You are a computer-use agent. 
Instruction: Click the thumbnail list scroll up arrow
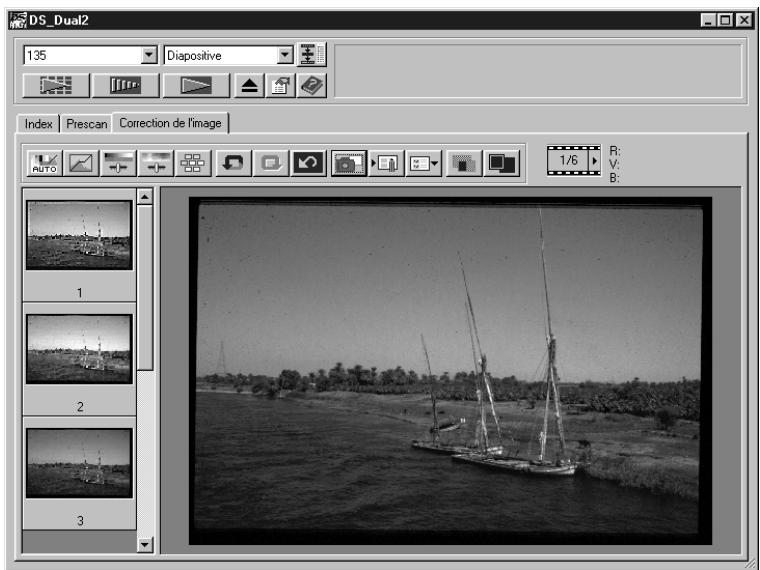(145, 197)
